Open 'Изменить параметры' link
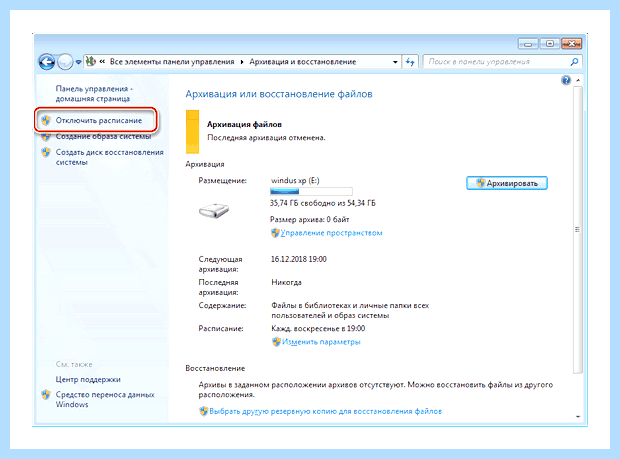The width and height of the screenshot is (620, 459). pos(321,342)
